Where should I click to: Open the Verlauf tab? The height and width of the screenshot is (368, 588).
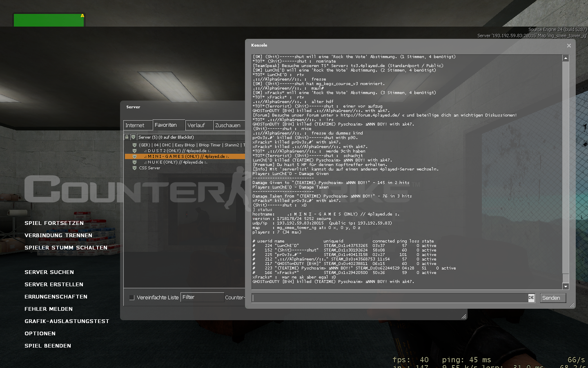199,125
